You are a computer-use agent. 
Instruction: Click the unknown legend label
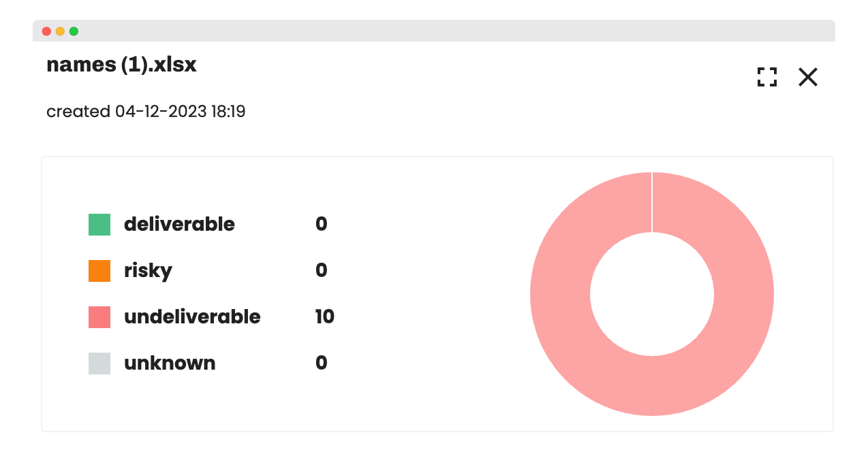170,363
